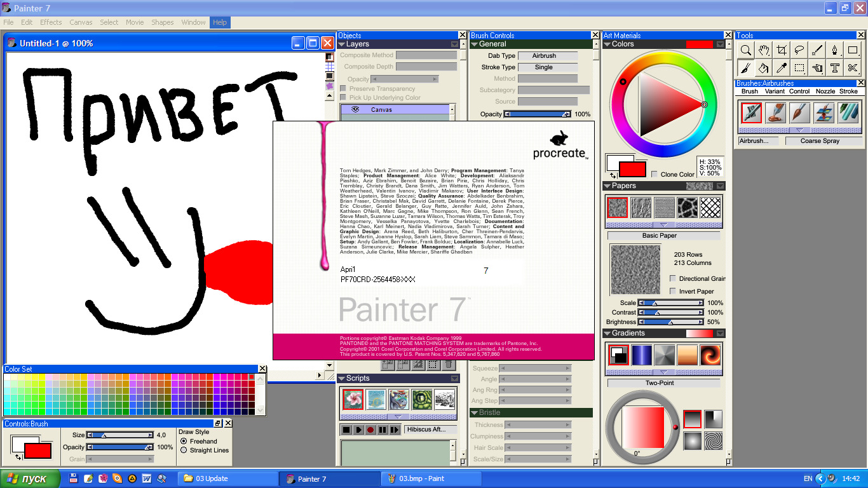The height and width of the screenshot is (488, 868).
Task: Select the Straight Lines draw style
Action: tap(184, 450)
